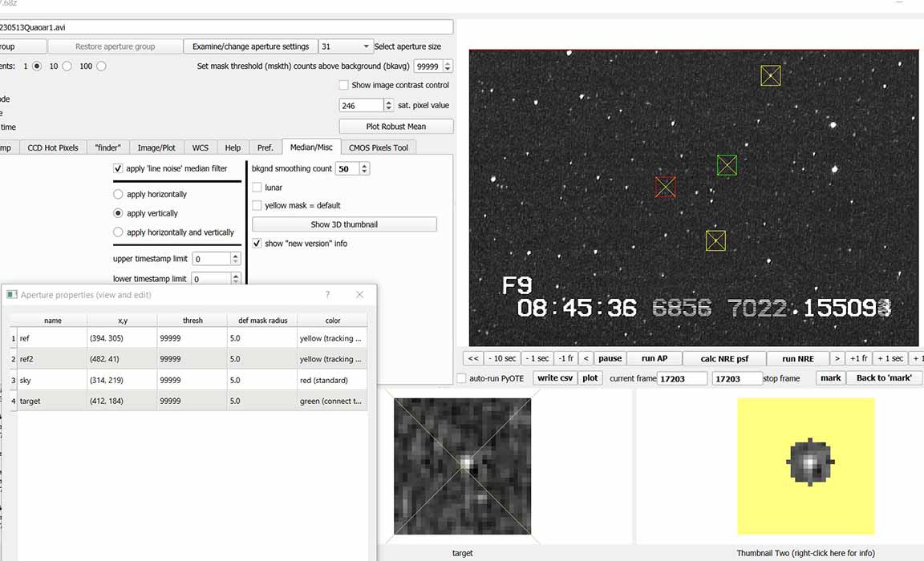Image resolution: width=924 pixels, height=561 pixels.
Task: Click the plot button
Action: pos(590,378)
